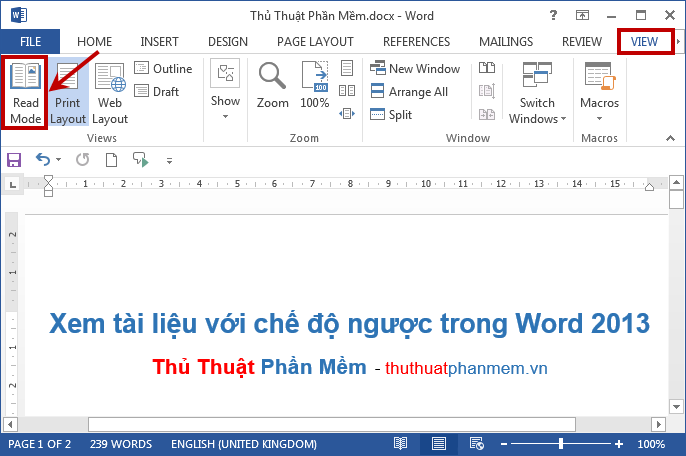Click the 239 WORDS word count
Screen dimensions: 686x456
[x=121, y=443]
